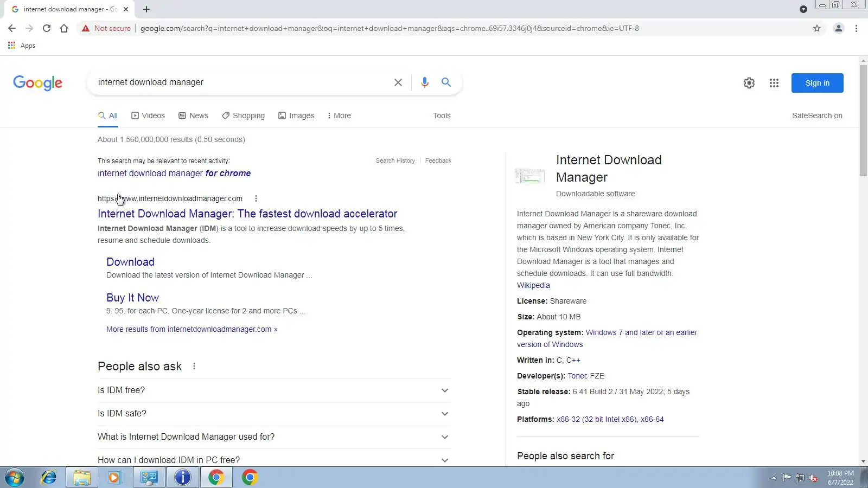The height and width of the screenshot is (488, 868).
Task: Click the Feedback link
Action: [438, 160]
